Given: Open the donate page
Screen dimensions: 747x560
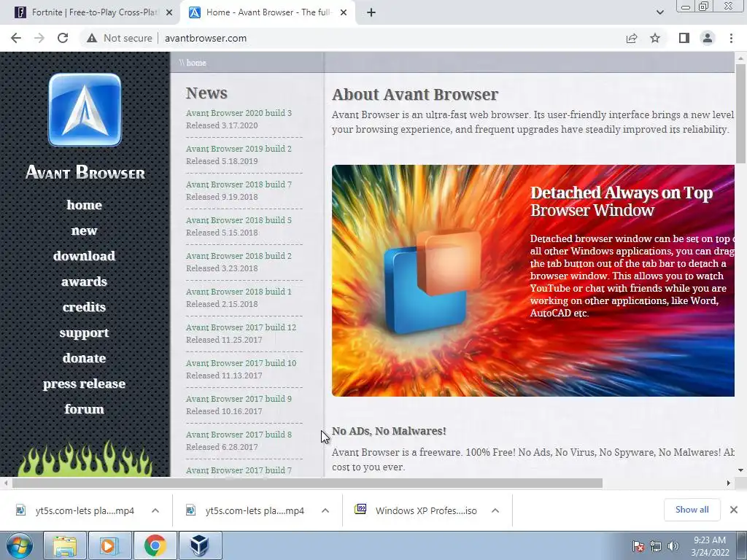Looking at the screenshot, I should (x=85, y=358).
